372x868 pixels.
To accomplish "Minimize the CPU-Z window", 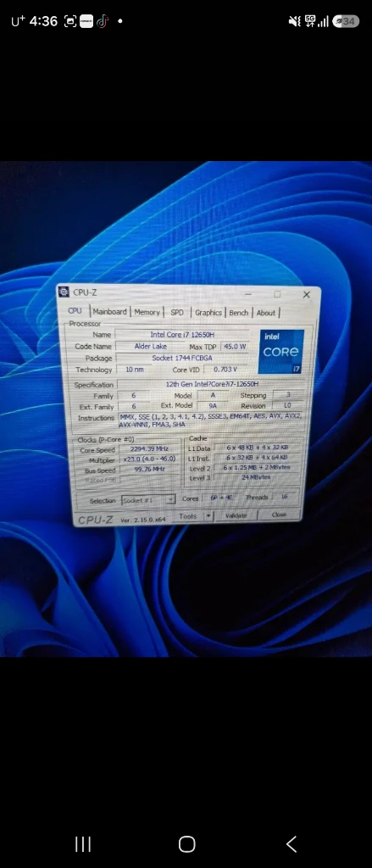I will click(x=248, y=294).
